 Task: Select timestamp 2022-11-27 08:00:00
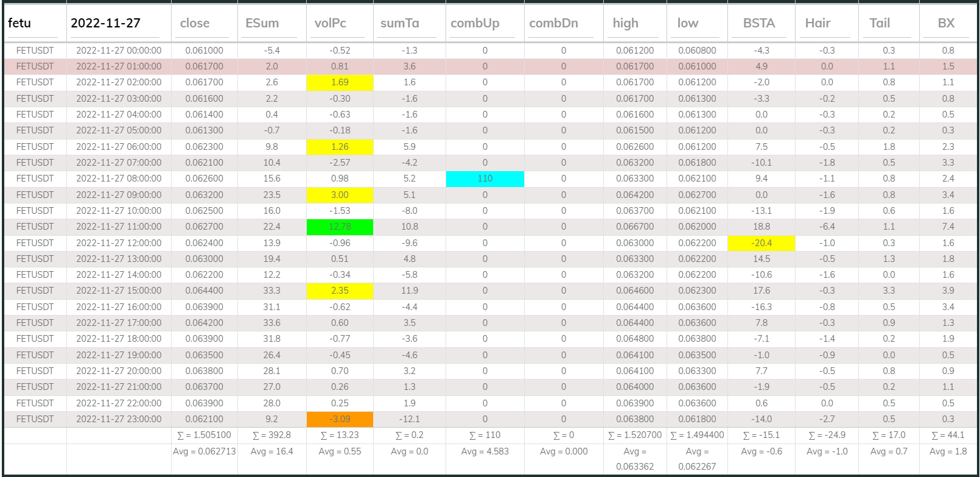tap(119, 178)
